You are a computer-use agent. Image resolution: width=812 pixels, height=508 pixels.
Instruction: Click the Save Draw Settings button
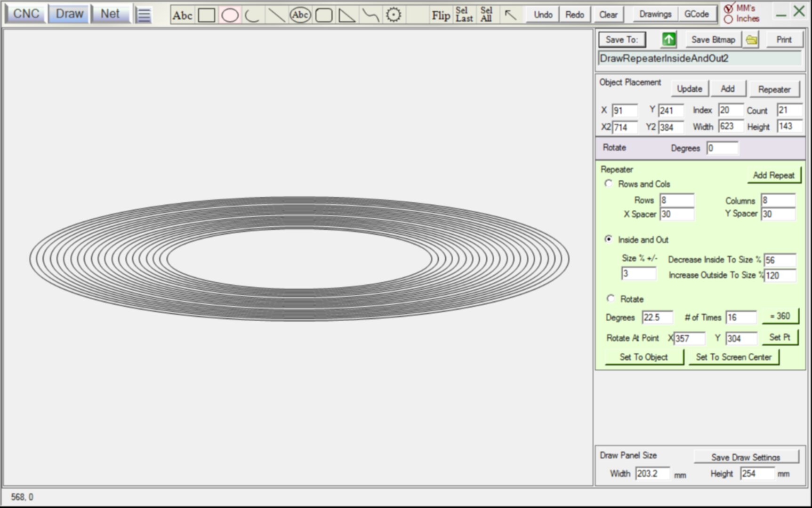pyautogui.click(x=746, y=457)
